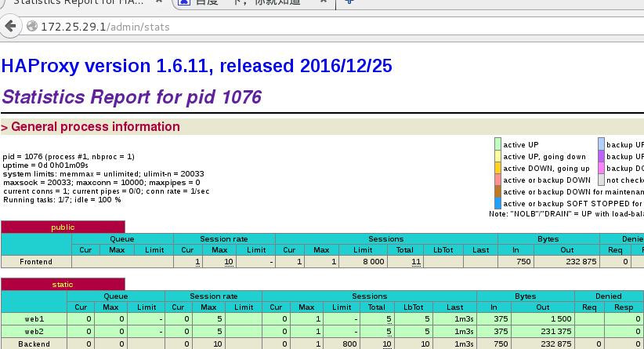Click the NOLB/DRAIN note text

(x=566, y=214)
